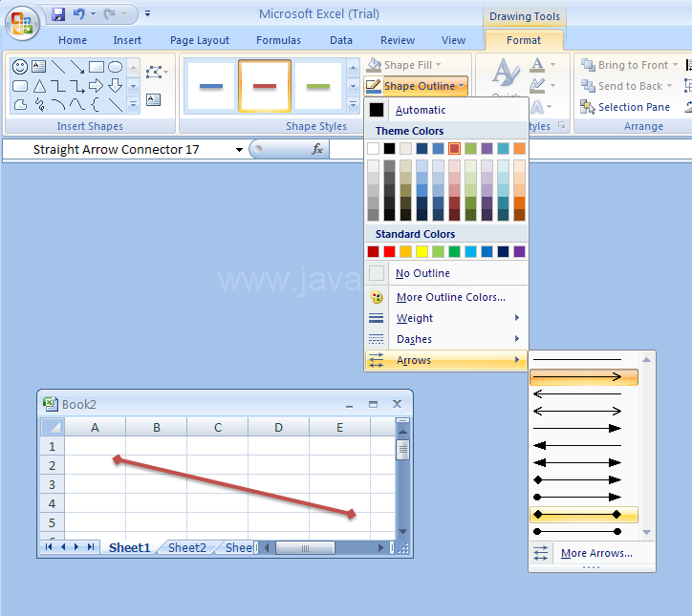Screen dimensions: 692x616
Task: Choose the left-pointing open arrow style
Action: tap(583, 393)
